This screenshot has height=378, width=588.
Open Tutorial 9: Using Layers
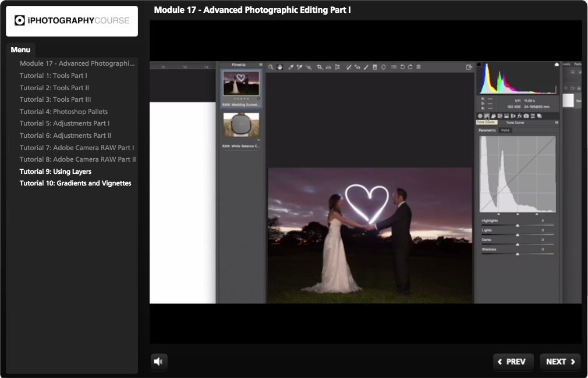tap(55, 171)
